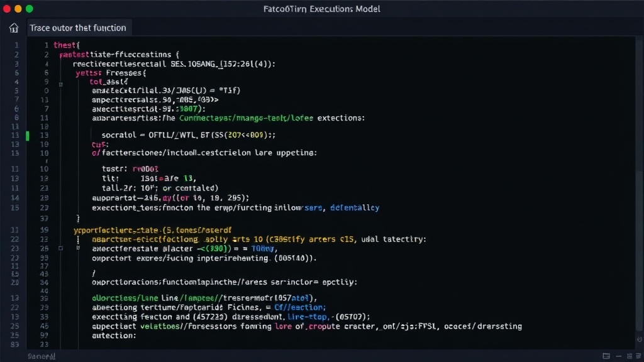Select the "Trace outor thet function" tab

[78, 28]
